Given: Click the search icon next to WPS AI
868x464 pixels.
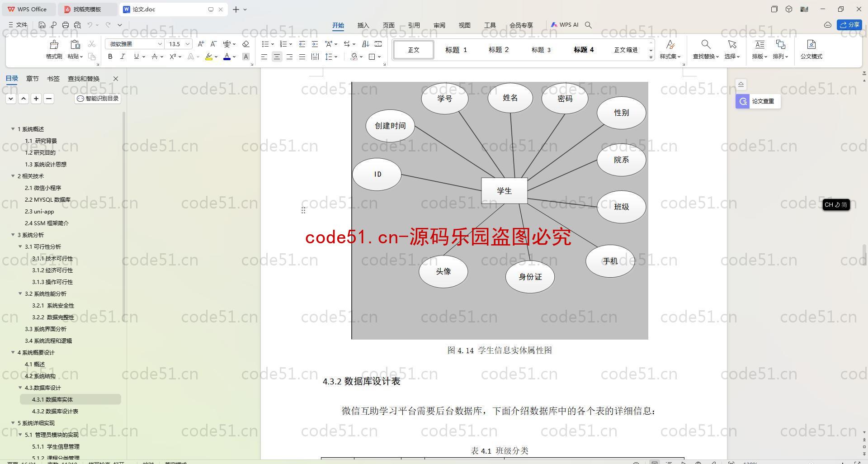Looking at the screenshot, I should (x=588, y=25).
